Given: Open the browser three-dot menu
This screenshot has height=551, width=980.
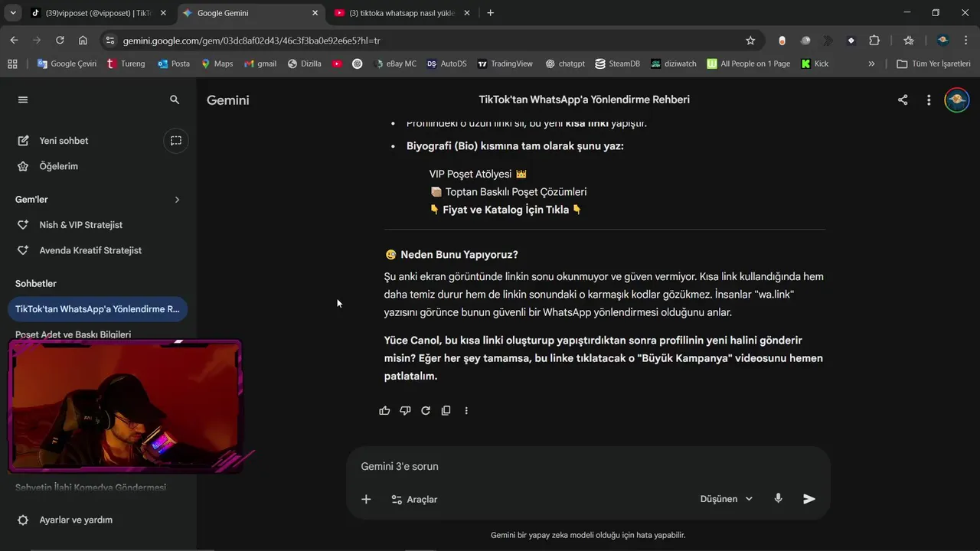Looking at the screenshot, I should pyautogui.click(x=966, y=41).
